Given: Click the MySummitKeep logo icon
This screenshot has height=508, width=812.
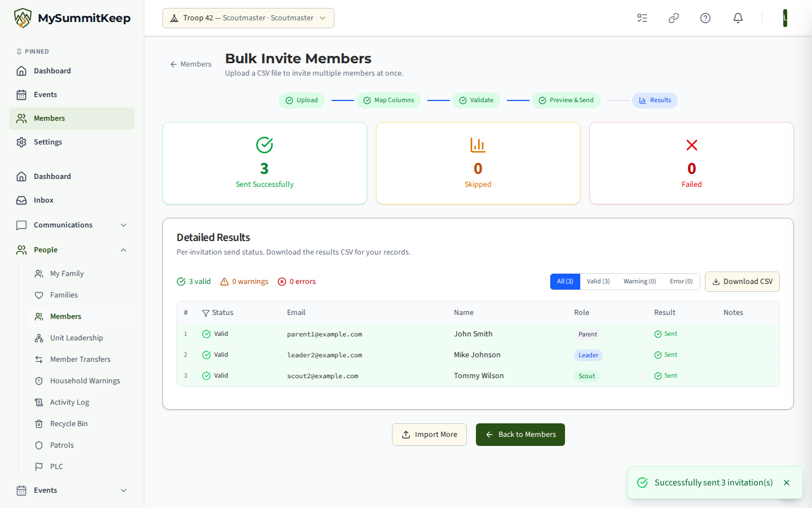Looking at the screenshot, I should point(23,18).
